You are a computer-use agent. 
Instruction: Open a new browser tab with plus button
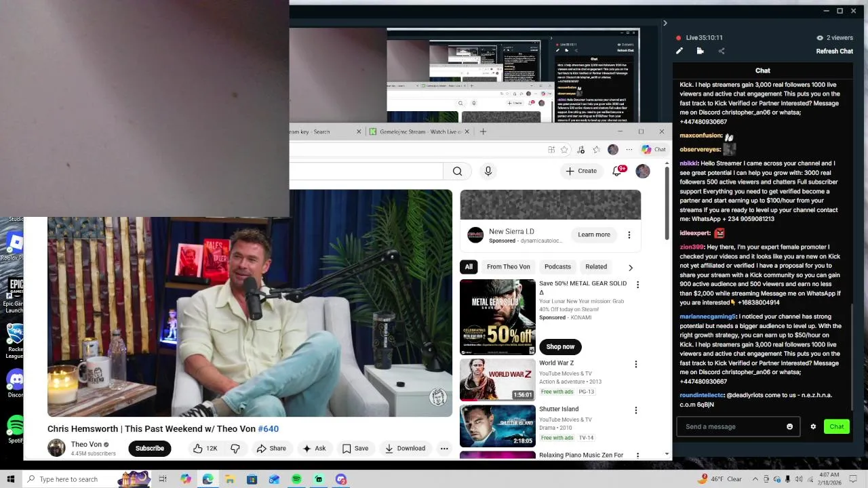483,131
